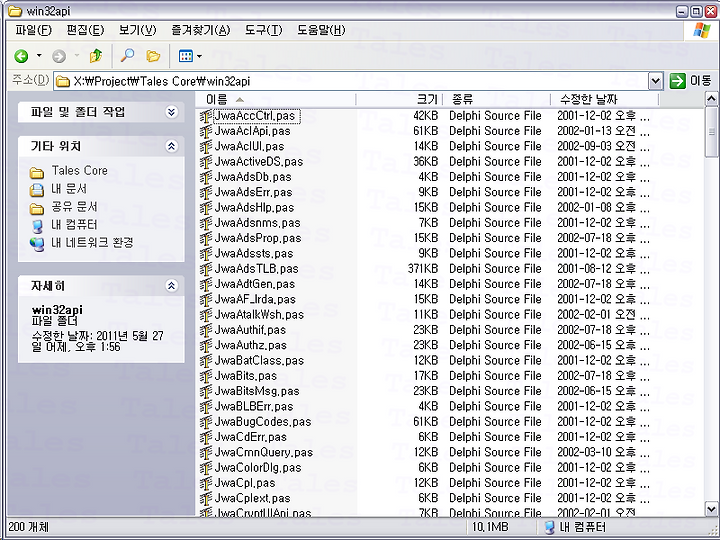Select the JwaAuthz.pas file name
The image size is (720, 540).
point(251,345)
